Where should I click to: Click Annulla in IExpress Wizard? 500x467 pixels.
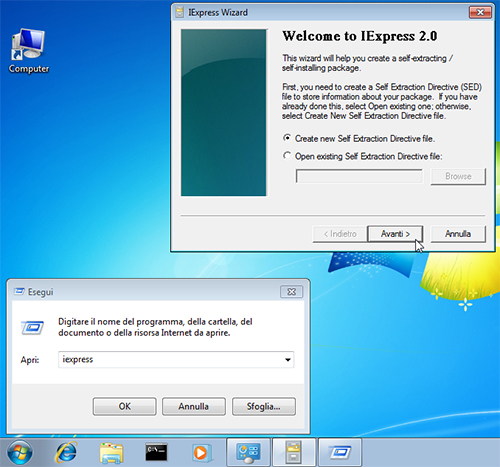(x=458, y=234)
